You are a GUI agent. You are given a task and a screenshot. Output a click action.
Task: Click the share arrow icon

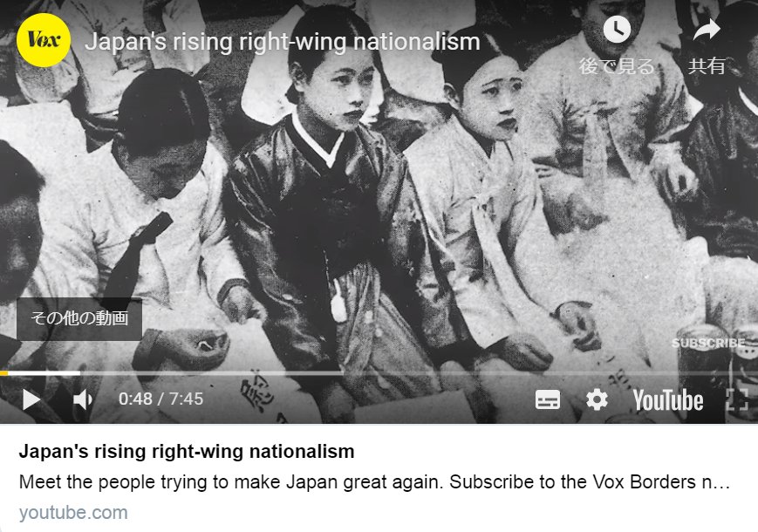pyautogui.click(x=707, y=30)
